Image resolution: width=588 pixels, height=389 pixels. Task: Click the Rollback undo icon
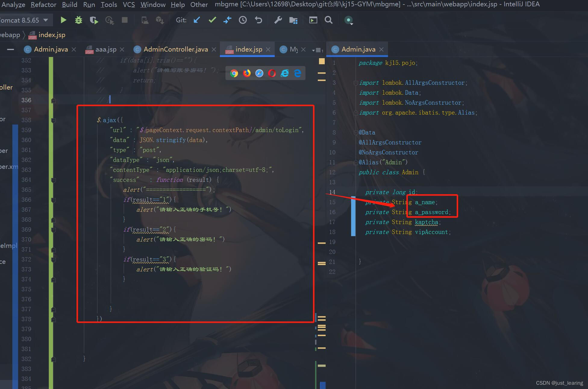click(x=258, y=20)
